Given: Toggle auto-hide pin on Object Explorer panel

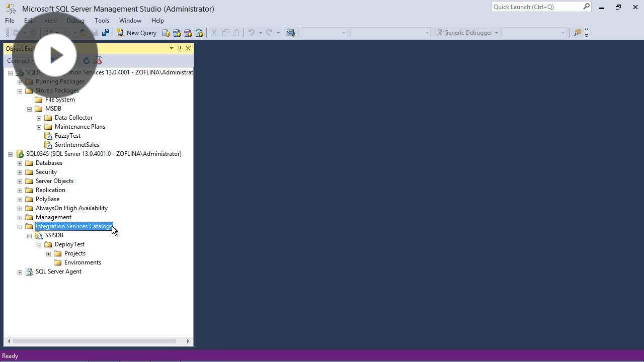Looking at the screenshot, I should 180,48.
